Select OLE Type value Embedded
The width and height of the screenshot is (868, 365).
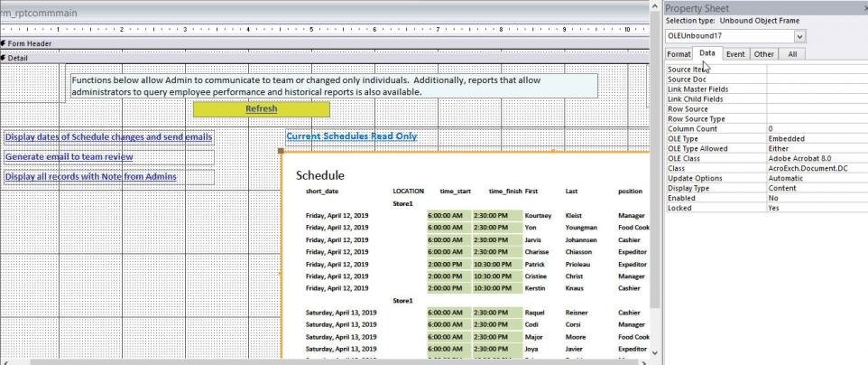click(x=817, y=138)
